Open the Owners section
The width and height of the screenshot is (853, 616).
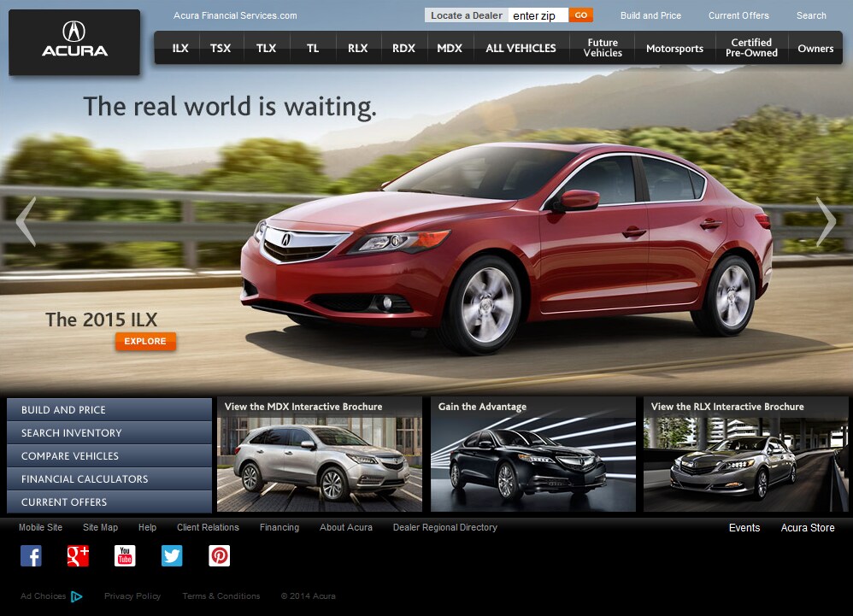pyautogui.click(x=815, y=49)
